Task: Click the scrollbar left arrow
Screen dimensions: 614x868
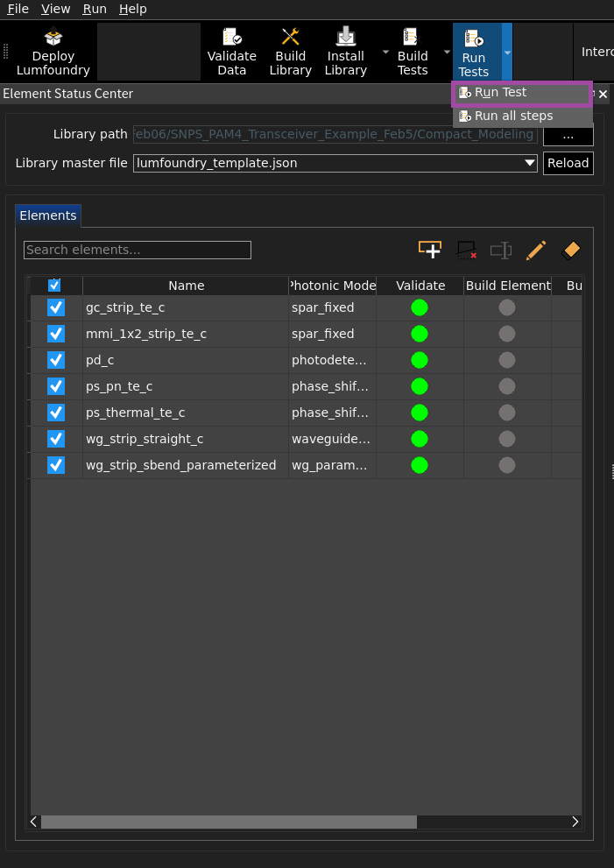Action: tap(34, 822)
